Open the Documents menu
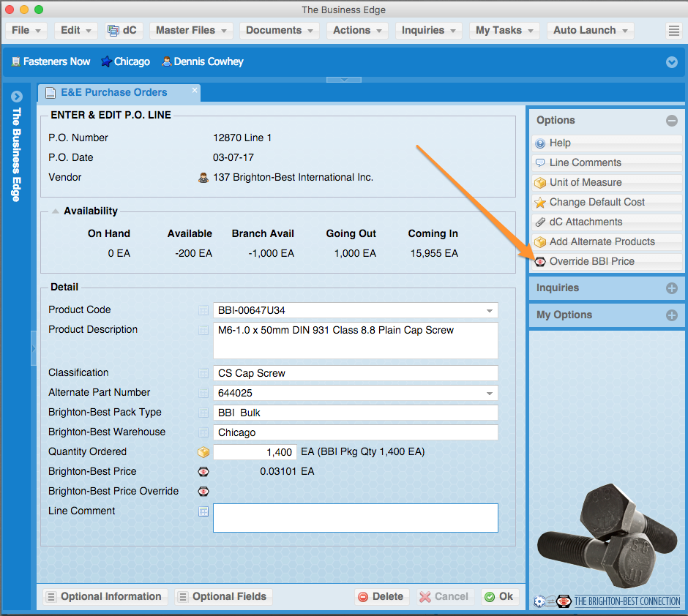The width and height of the screenshot is (688, 616). pos(280,30)
